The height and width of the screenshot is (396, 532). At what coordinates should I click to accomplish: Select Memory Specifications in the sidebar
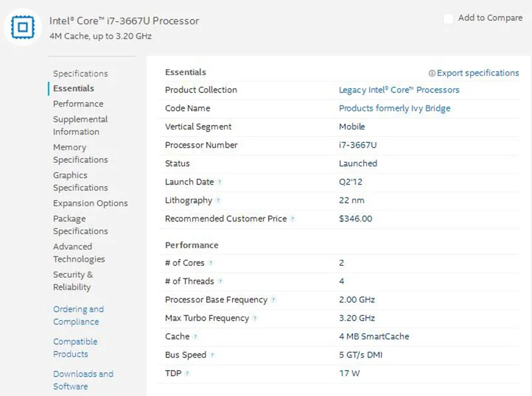pos(80,153)
